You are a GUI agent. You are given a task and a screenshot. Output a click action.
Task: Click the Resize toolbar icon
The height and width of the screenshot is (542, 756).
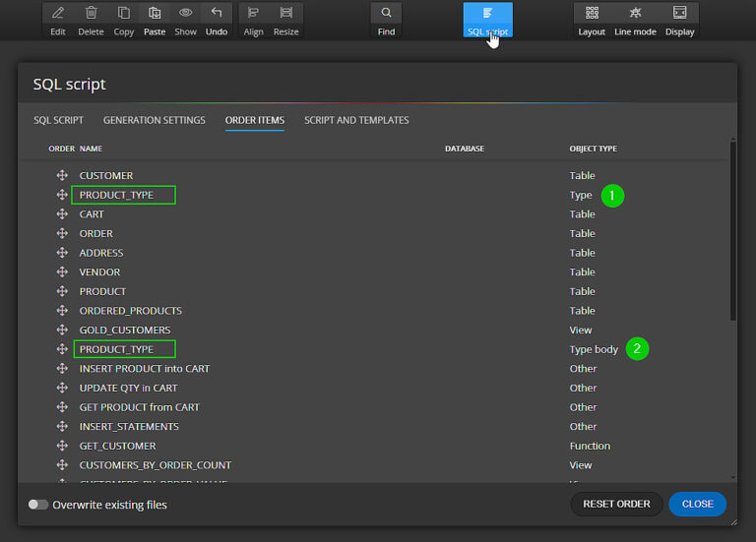(x=285, y=14)
